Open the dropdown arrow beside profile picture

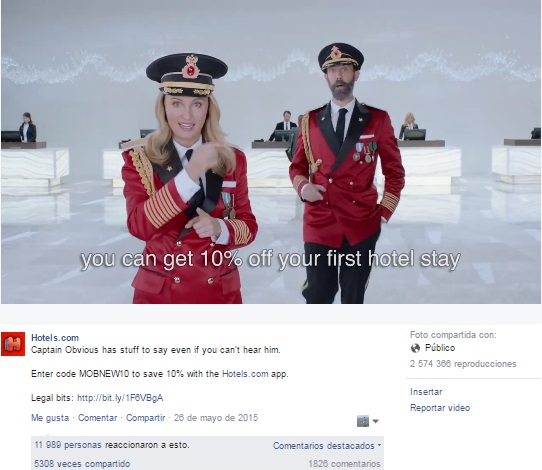375,421
